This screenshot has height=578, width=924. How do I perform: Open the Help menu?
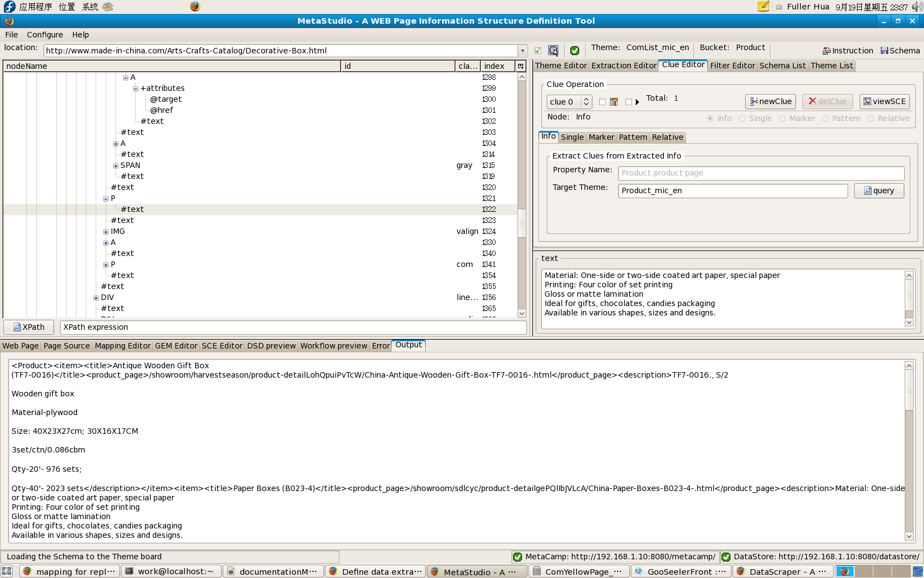point(80,35)
